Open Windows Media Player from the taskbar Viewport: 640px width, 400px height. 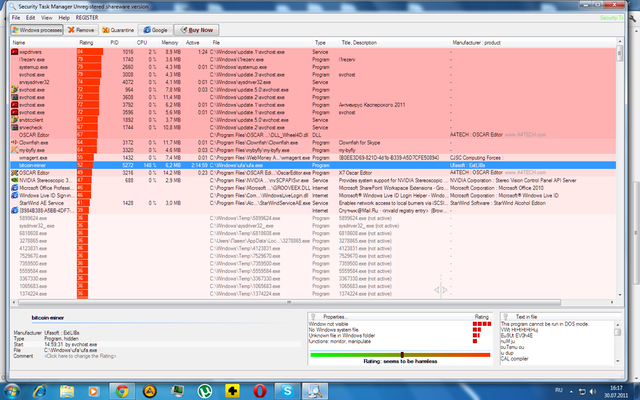[93, 391]
